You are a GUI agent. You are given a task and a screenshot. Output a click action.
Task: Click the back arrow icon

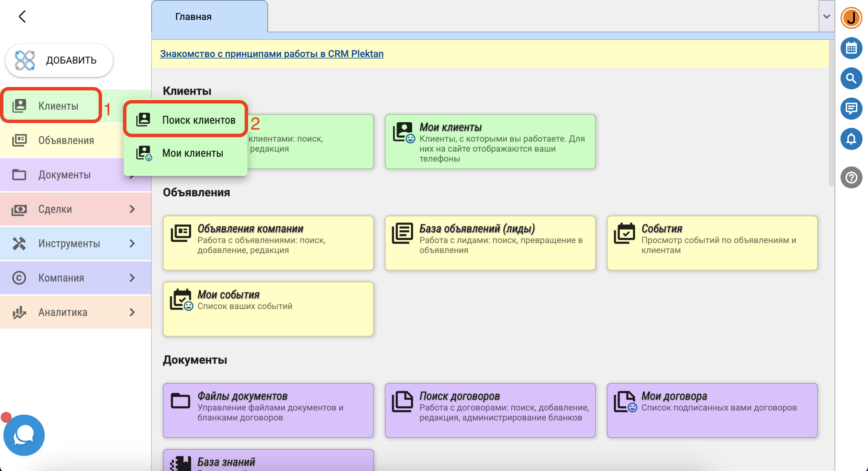click(x=22, y=17)
